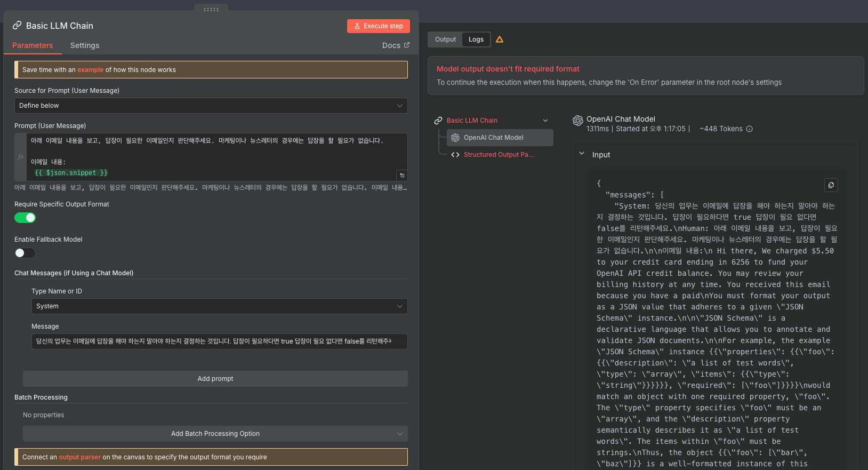Open Add Batch Processing Option dropdown
Screen dimensions: 868x470
215,434
